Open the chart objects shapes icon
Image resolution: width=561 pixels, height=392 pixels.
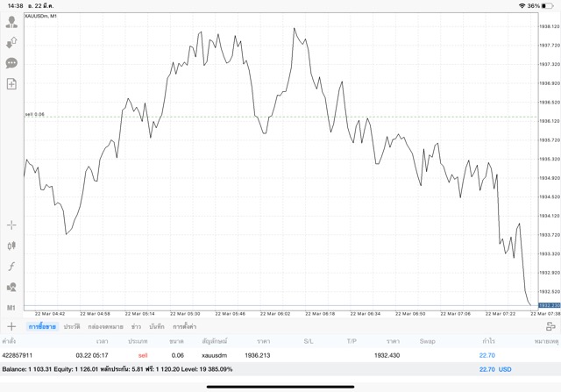11,287
